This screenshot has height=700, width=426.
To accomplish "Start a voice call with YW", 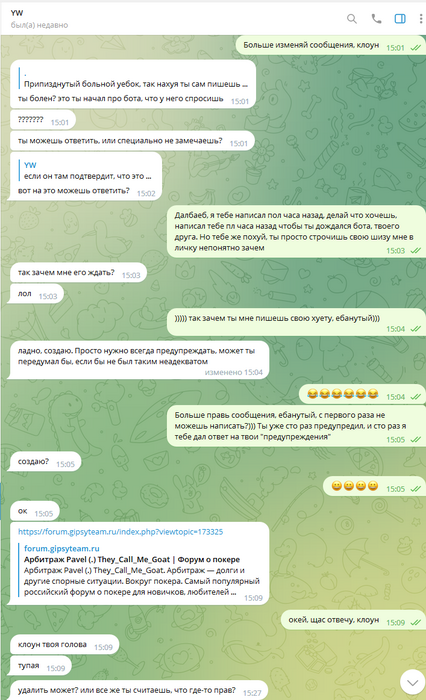I will click(x=376, y=19).
